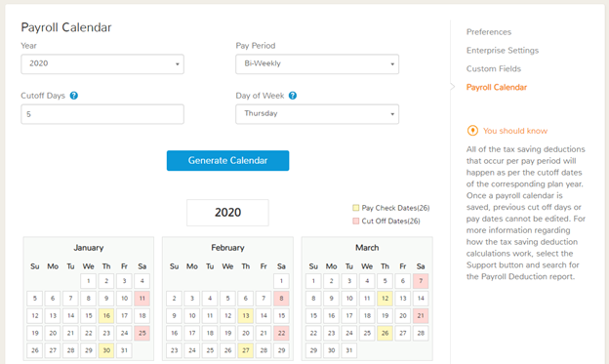Image resolution: width=609 pixels, height=364 pixels.
Task: Open Custom Fields in the side menu
Action: [494, 68]
